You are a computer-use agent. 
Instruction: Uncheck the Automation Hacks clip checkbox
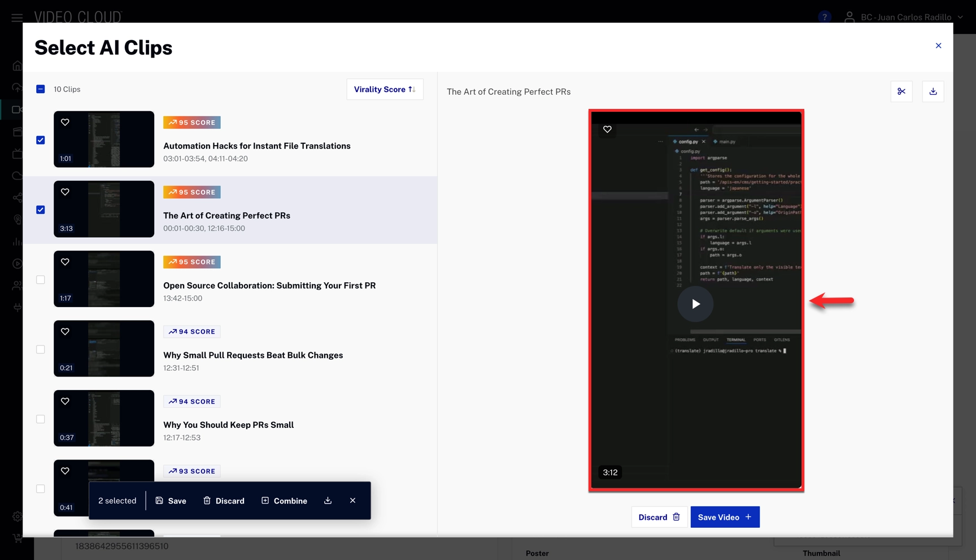(x=41, y=140)
